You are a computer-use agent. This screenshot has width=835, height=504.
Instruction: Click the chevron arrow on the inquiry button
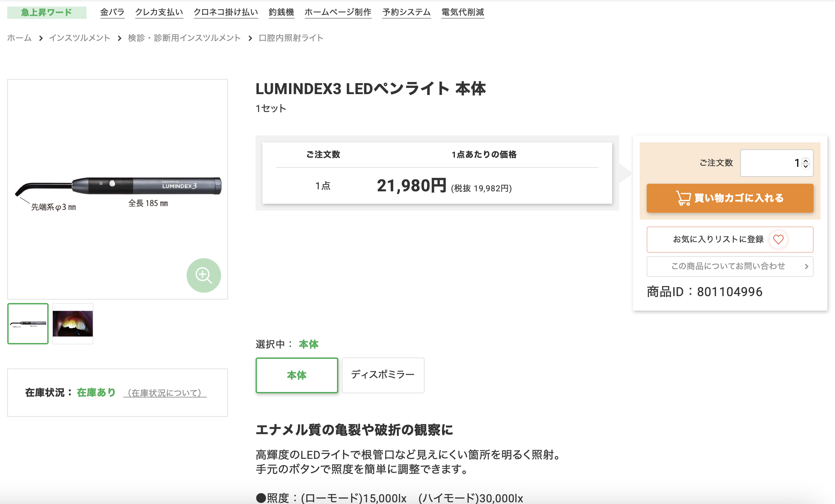(806, 266)
